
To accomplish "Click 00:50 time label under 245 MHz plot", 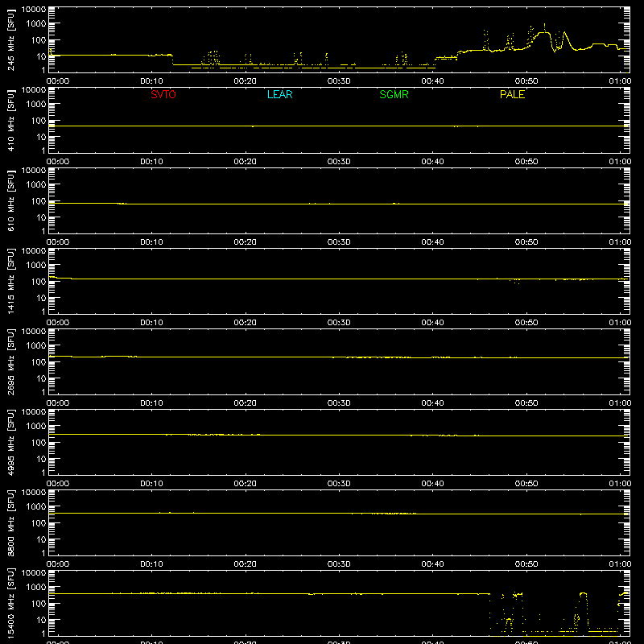I will [526, 81].
